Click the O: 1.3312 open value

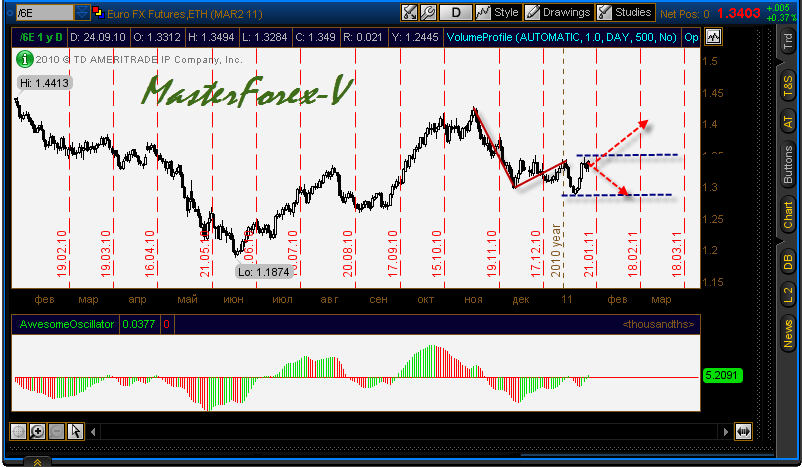pos(157,37)
